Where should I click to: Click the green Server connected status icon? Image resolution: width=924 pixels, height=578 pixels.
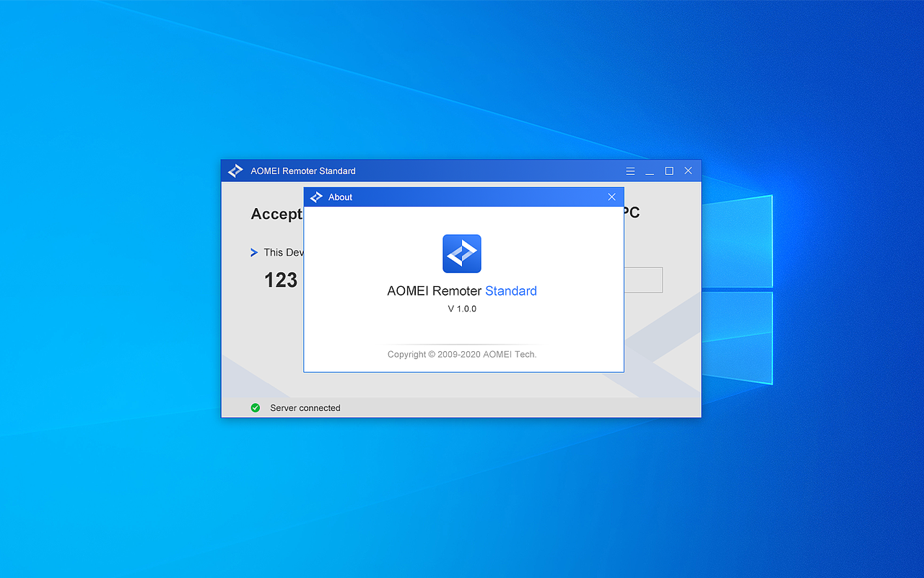click(x=255, y=407)
